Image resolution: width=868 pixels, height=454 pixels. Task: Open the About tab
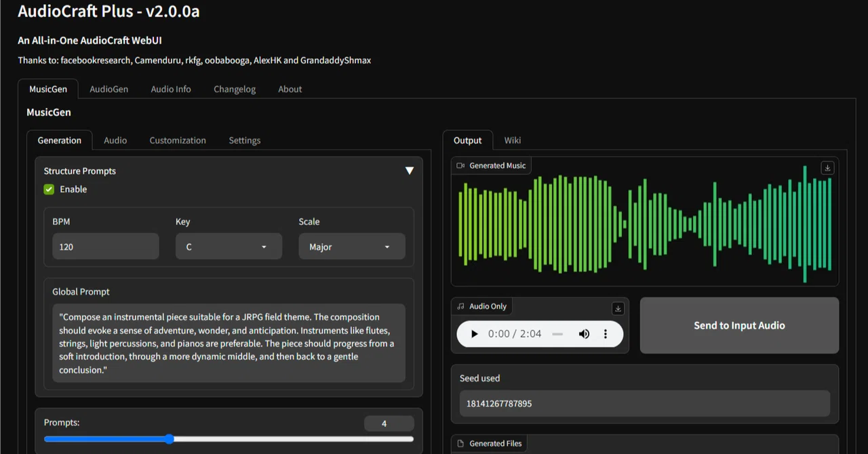tap(290, 89)
